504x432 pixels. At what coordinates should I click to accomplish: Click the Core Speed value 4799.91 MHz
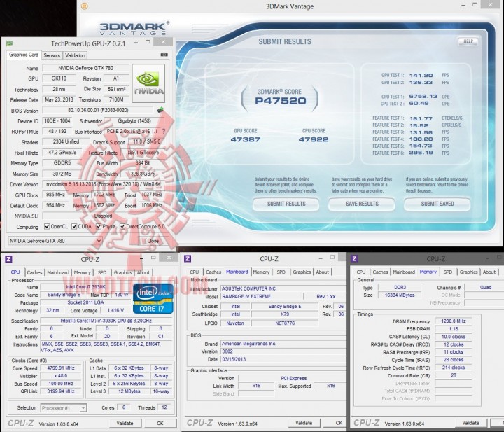click(61, 368)
